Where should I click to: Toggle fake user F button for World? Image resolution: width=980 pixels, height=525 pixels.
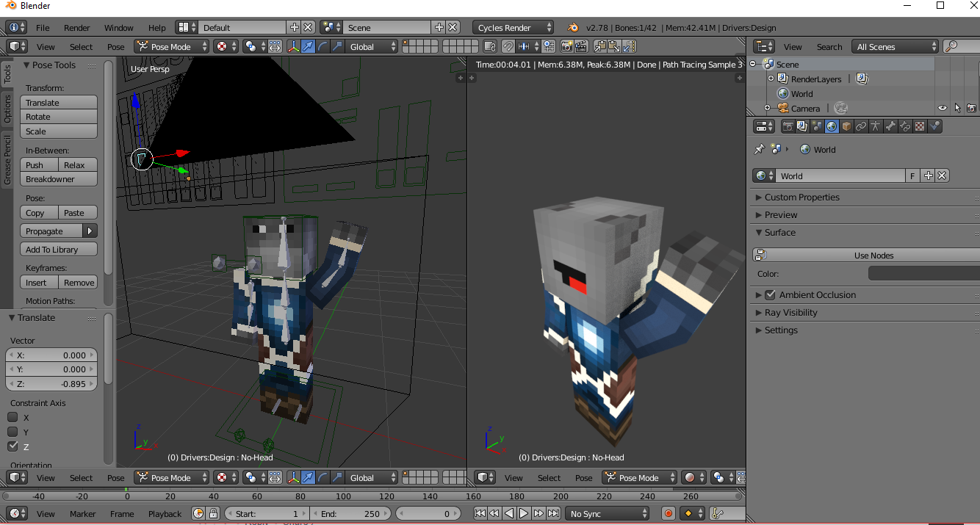coord(912,175)
